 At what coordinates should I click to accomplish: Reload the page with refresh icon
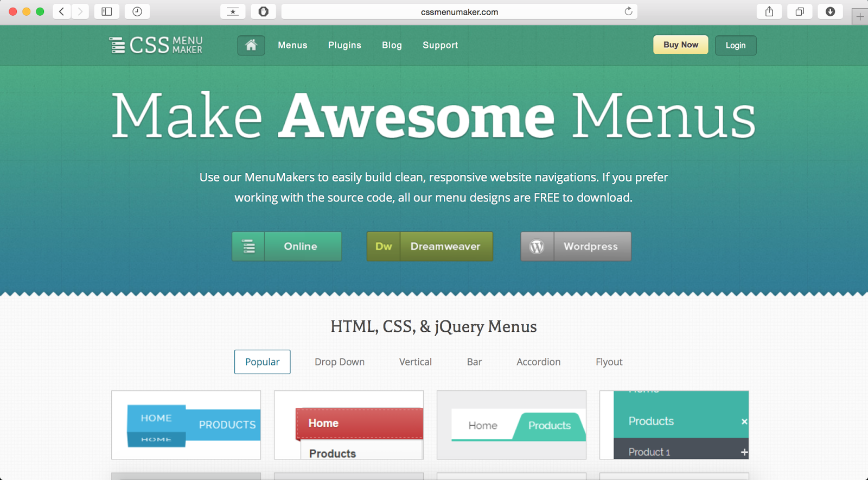pyautogui.click(x=628, y=11)
